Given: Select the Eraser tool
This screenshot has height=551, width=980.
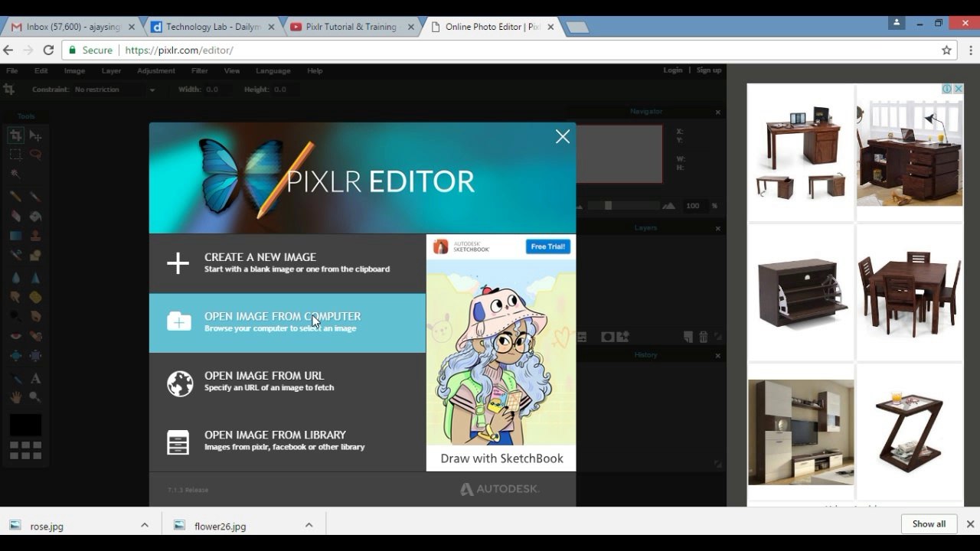Looking at the screenshot, I should pos(15,217).
